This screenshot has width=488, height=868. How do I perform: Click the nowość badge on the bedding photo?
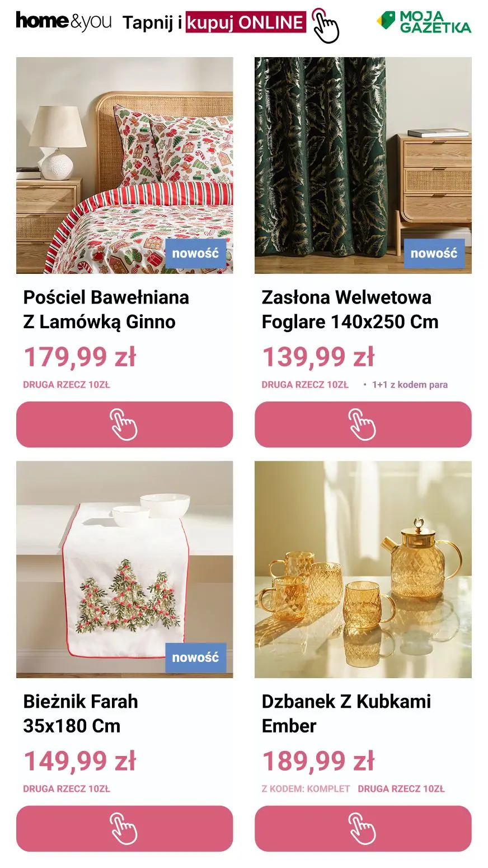click(195, 253)
